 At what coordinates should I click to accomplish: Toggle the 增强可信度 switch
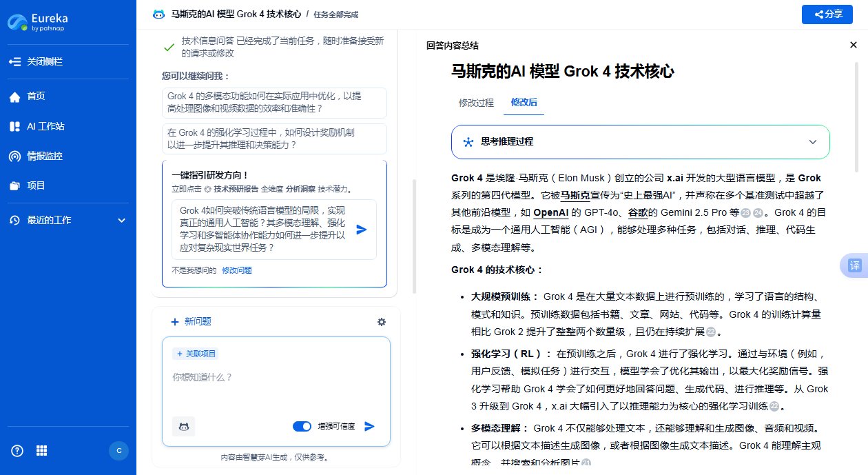pos(302,427)
